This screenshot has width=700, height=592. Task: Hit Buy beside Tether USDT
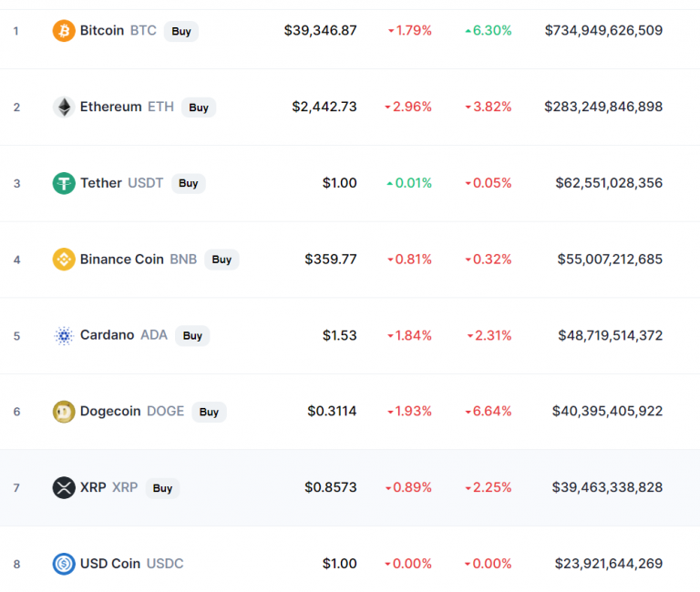pyautogui.click(x=189, y=183)
